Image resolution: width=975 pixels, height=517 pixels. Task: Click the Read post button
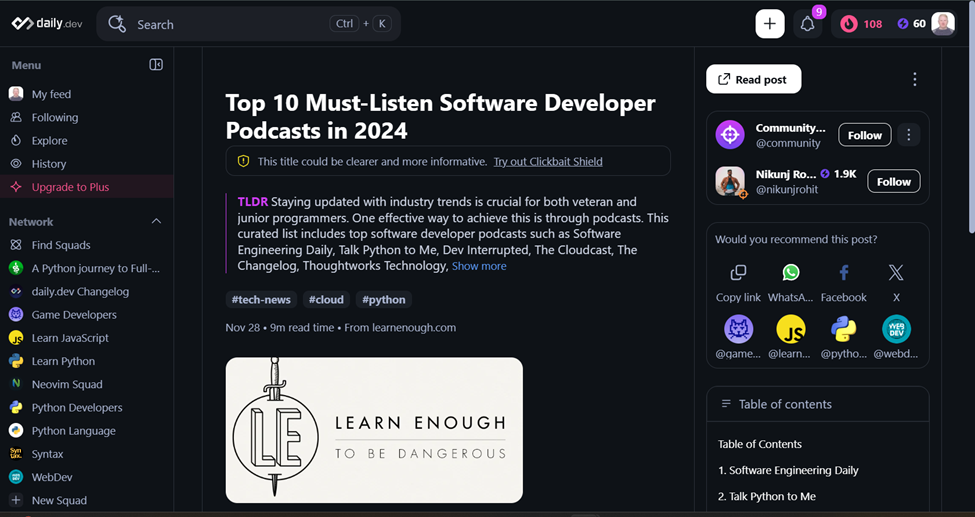(754, 79)
